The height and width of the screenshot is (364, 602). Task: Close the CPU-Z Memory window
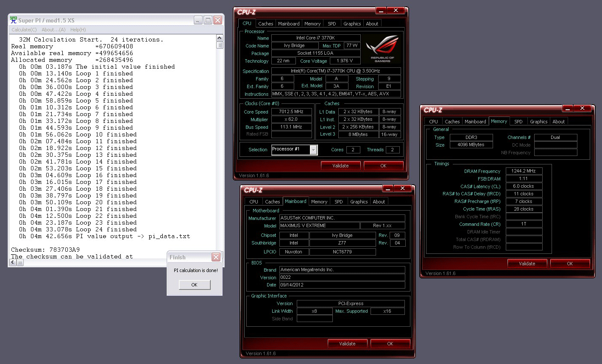582,108
